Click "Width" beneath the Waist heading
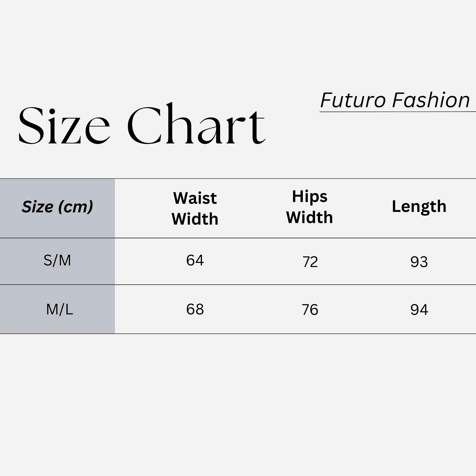 coord(195,219)
